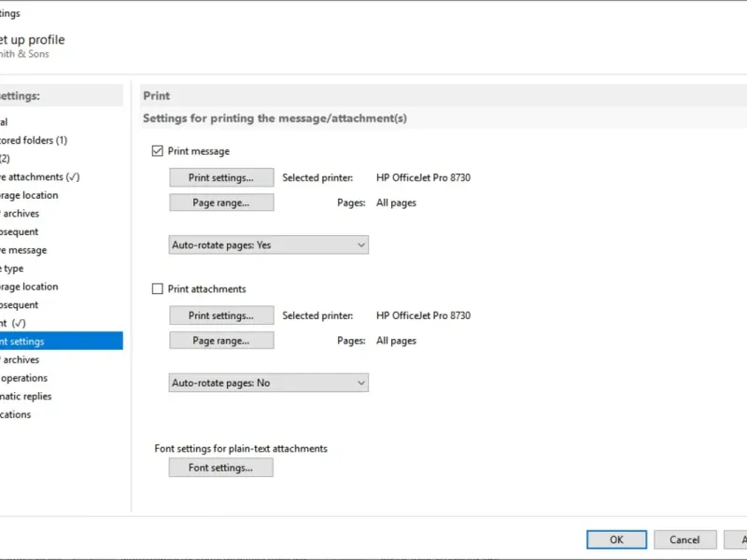Go to Automatic replies in the sidebar
Image resolution: width=747 pixels, height=560 pixels.
tap(27, 396)
